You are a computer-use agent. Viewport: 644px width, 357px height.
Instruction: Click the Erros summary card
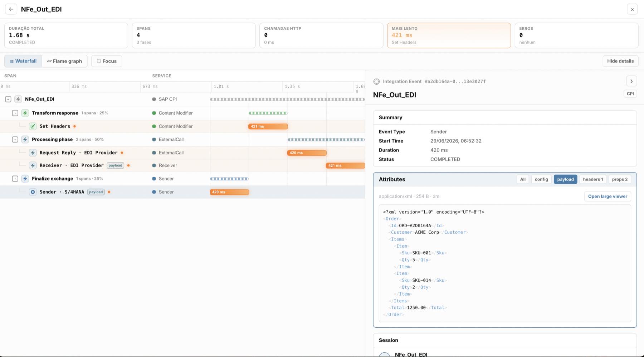(576, 35)
